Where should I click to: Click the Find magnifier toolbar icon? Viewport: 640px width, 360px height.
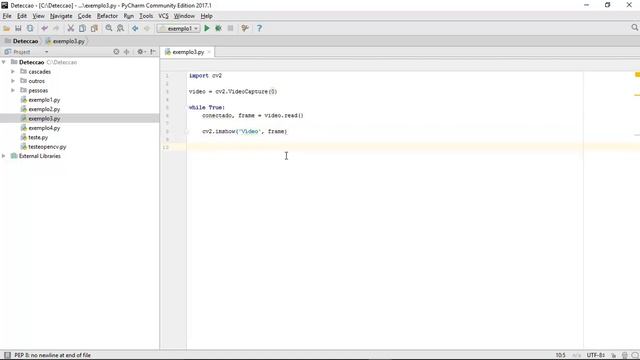(109, 28)
